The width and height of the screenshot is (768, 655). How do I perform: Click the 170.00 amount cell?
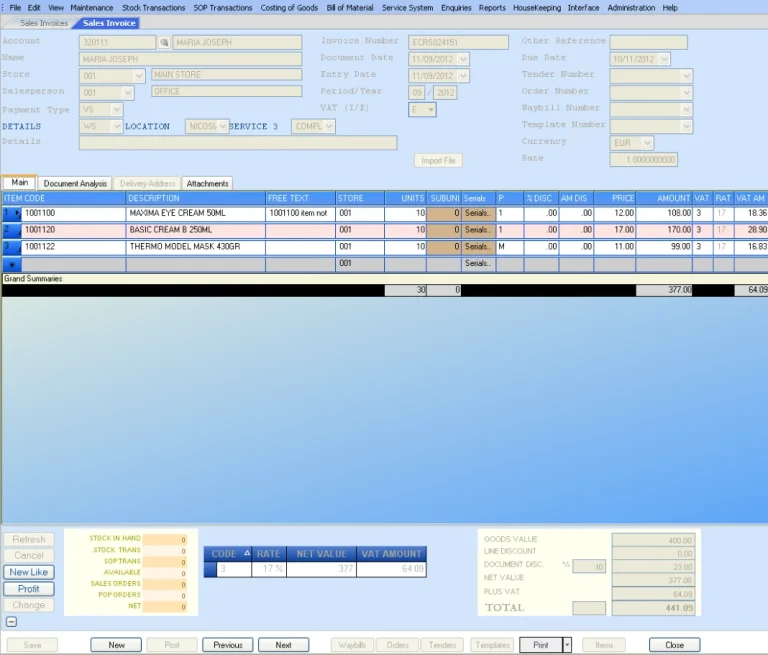664,230
